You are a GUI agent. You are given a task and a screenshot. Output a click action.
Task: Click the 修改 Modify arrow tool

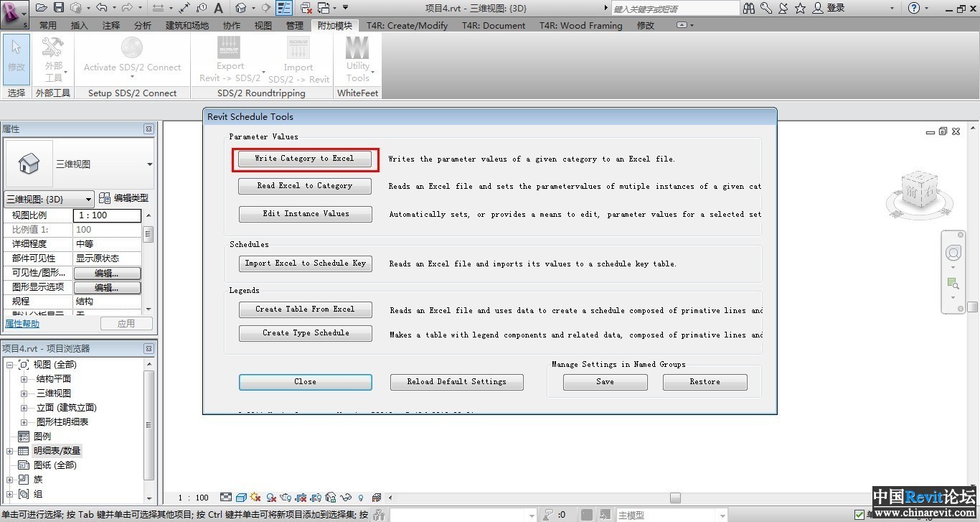[16, 59]
